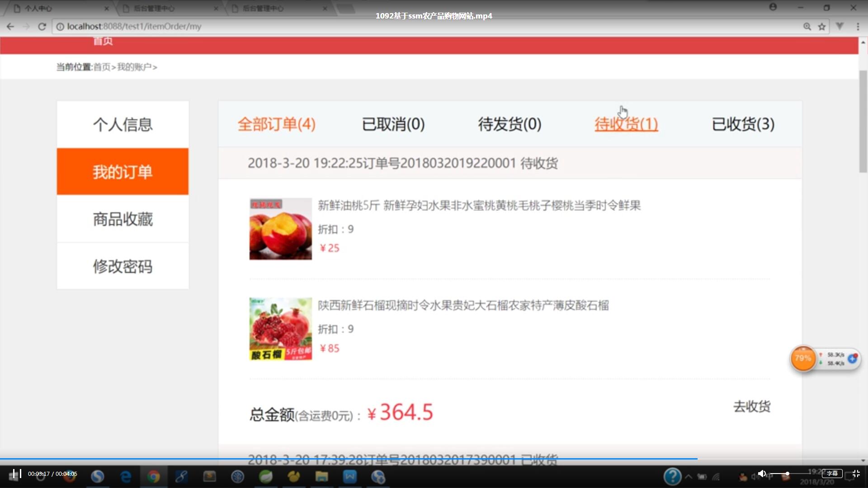Go back using browser back arrow
The width and height of the screenshot is (868, 488).
tap(10, 27)
